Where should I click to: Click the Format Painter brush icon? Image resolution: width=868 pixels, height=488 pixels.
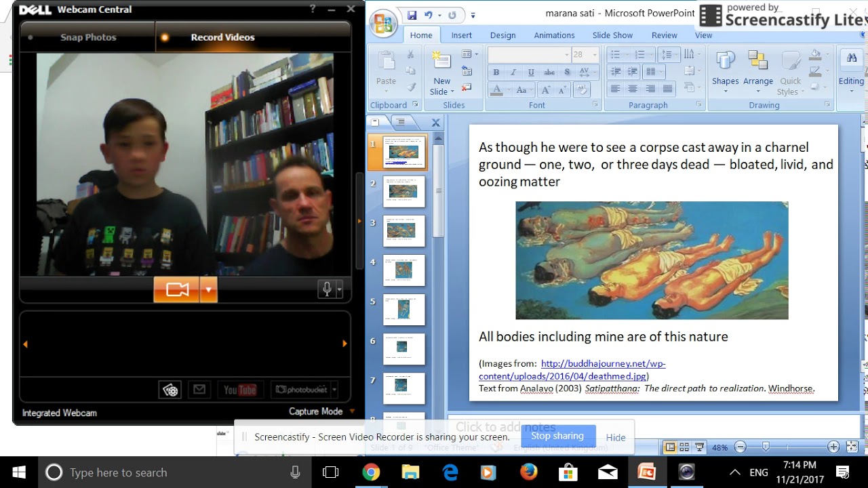click(x=411, y=87)
